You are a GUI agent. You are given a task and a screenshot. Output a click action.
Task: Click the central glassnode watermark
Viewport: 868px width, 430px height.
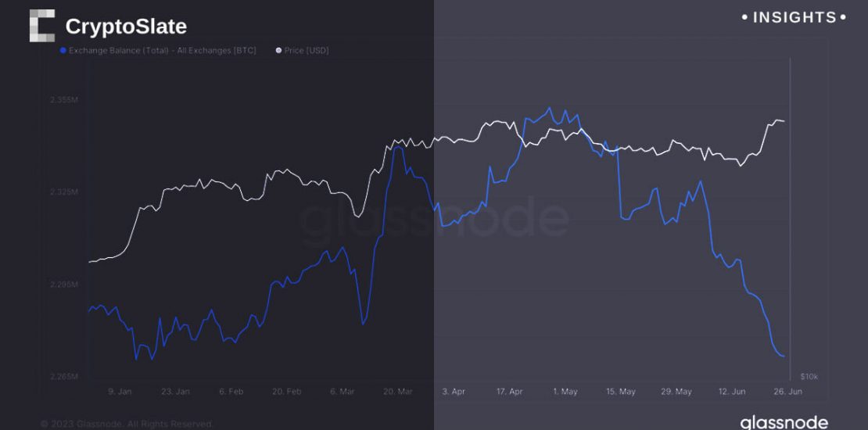[434, 218]
